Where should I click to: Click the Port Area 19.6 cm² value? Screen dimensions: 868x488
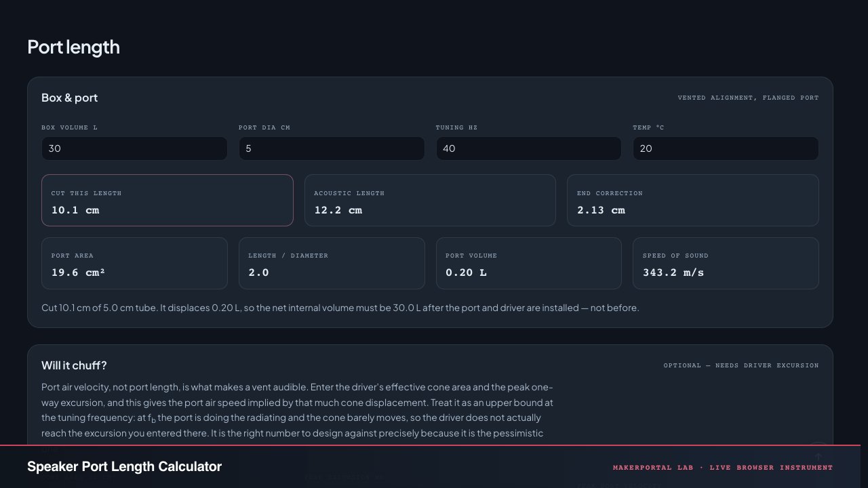[x=79, y=272]
